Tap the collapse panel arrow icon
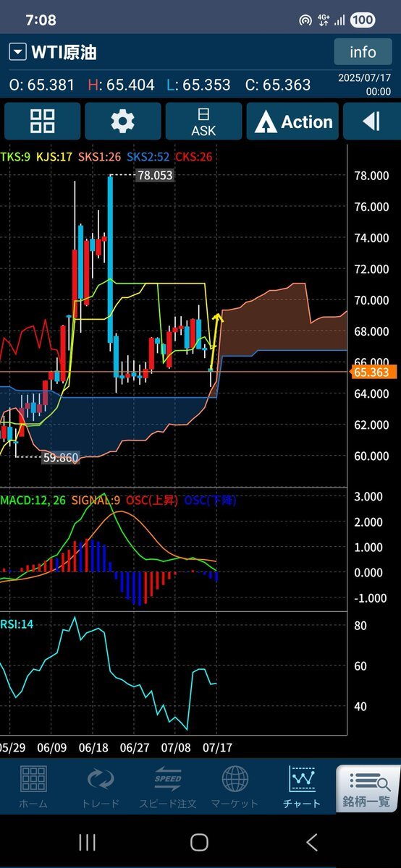 tap(371, 121)
